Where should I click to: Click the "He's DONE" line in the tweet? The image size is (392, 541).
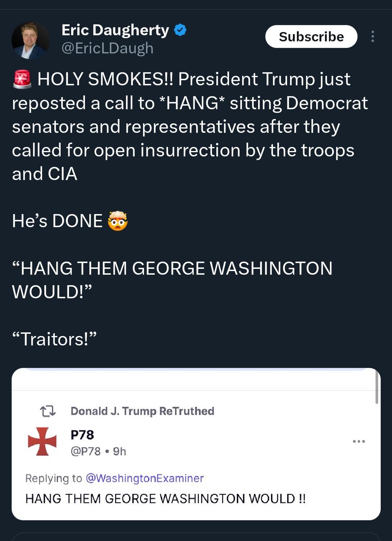click(57, 221)
